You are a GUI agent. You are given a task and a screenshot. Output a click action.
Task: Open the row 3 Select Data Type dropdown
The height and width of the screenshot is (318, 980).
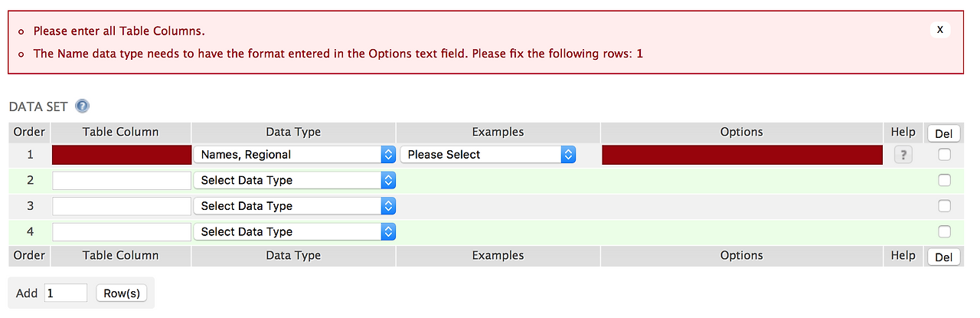pos(294,206)
